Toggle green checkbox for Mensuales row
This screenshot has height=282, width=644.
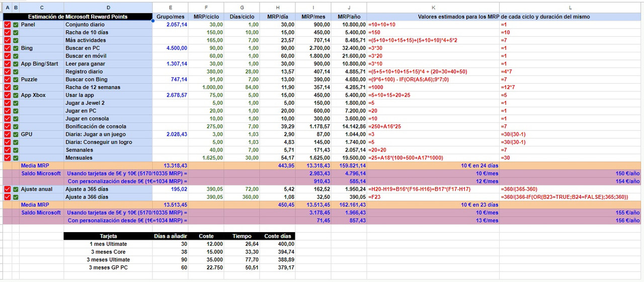point(16,158)
